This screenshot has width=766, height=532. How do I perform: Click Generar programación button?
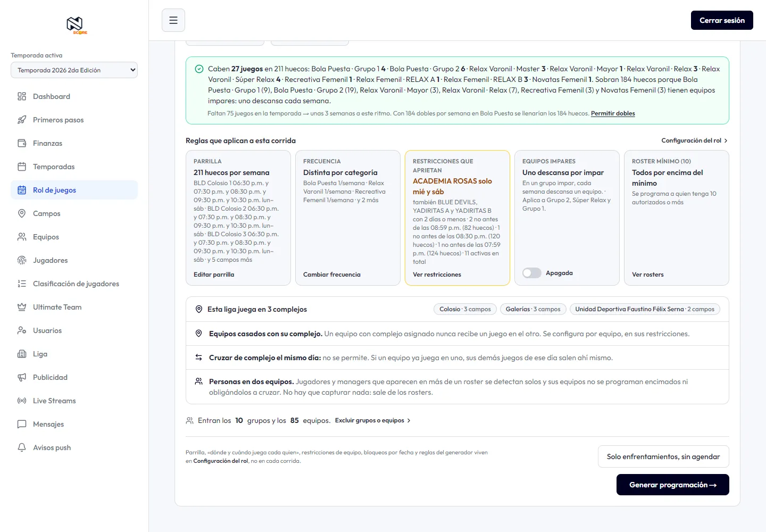coord(672,485)
